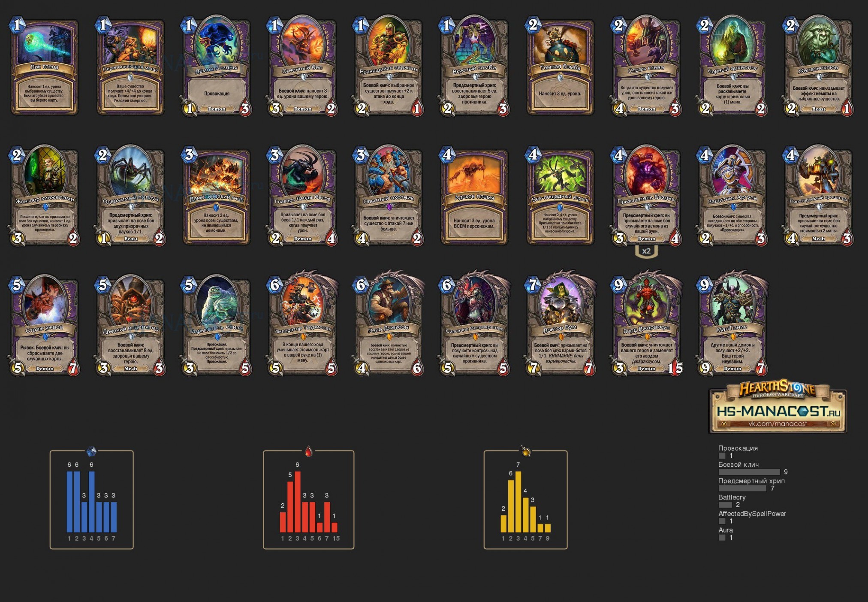Click the red health drop chart icon

(x=308, y=451)
